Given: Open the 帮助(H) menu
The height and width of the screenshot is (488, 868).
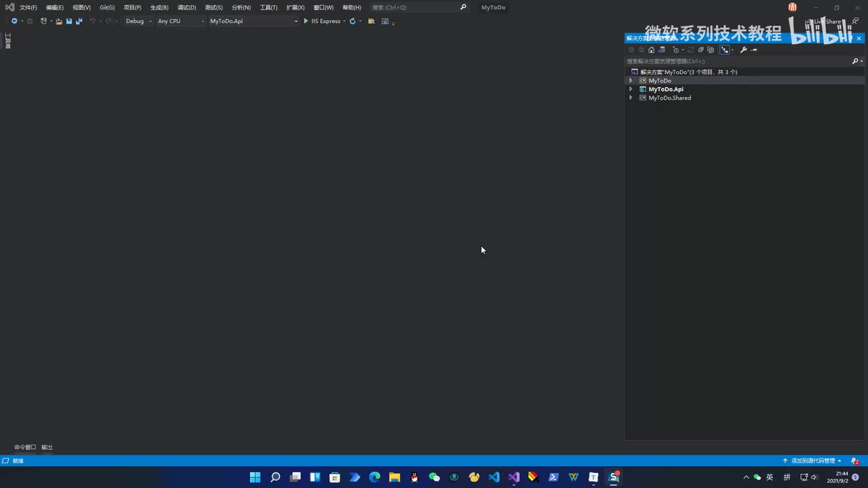Looking at the screenshot, I should [x=352, y=7].
